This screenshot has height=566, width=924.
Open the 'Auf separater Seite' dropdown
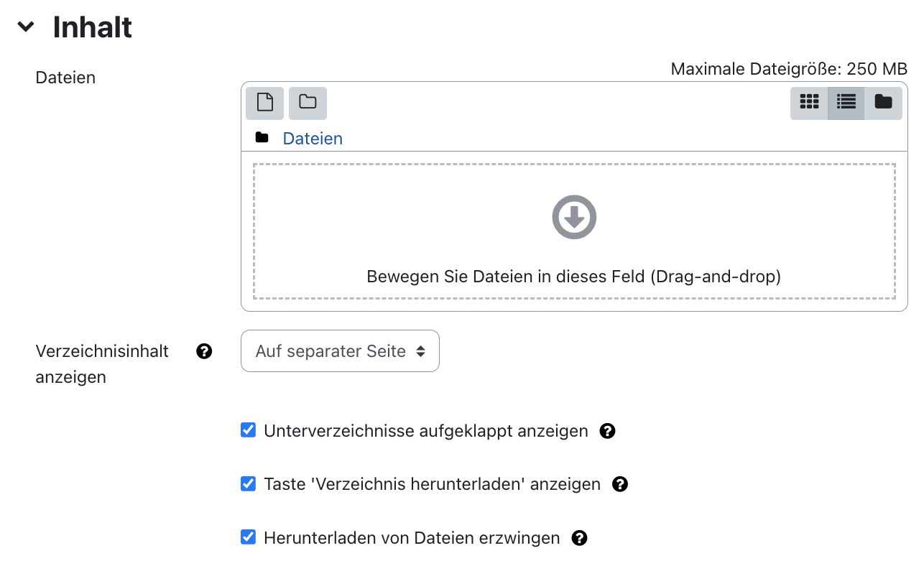(x=340, y=351)
